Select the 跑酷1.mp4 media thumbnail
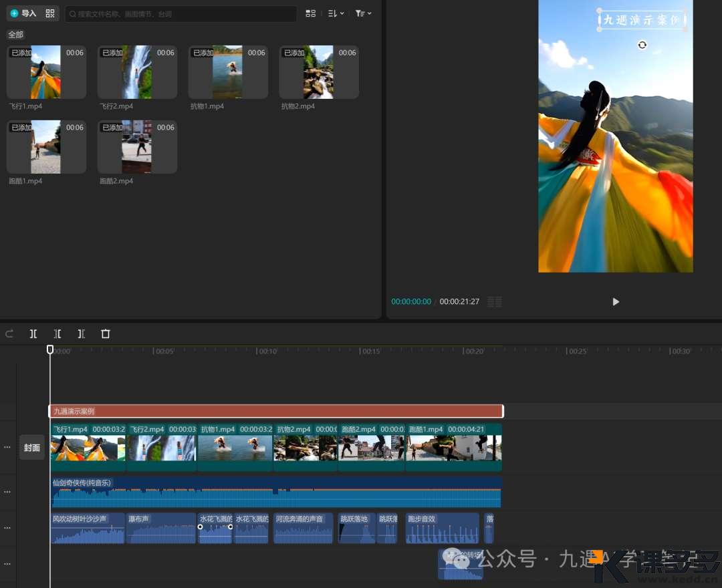The height and width of the screenshot is (588, 722). pos(46,147)
